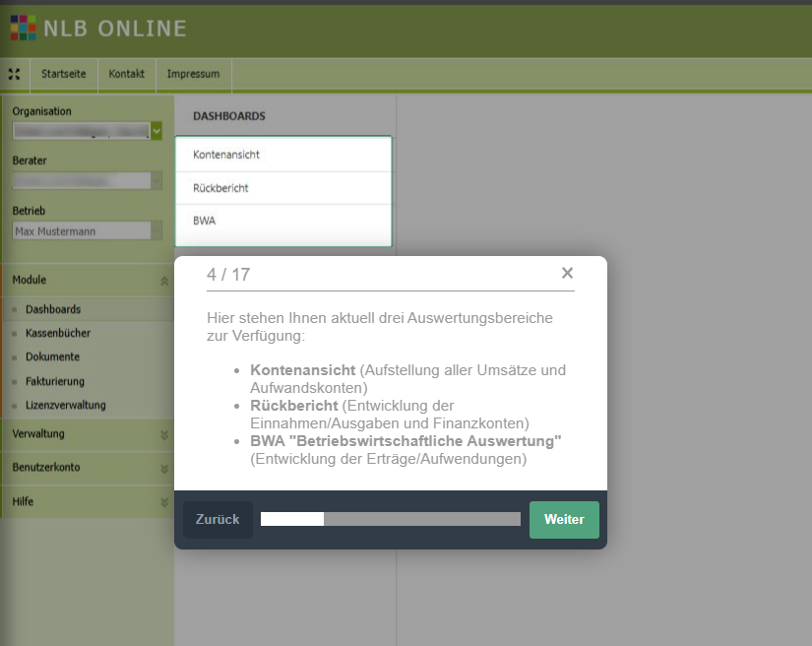Viewport: 812px width, 646px height.
Task: Open the Berater dropdown arrow
Action: 156,180
